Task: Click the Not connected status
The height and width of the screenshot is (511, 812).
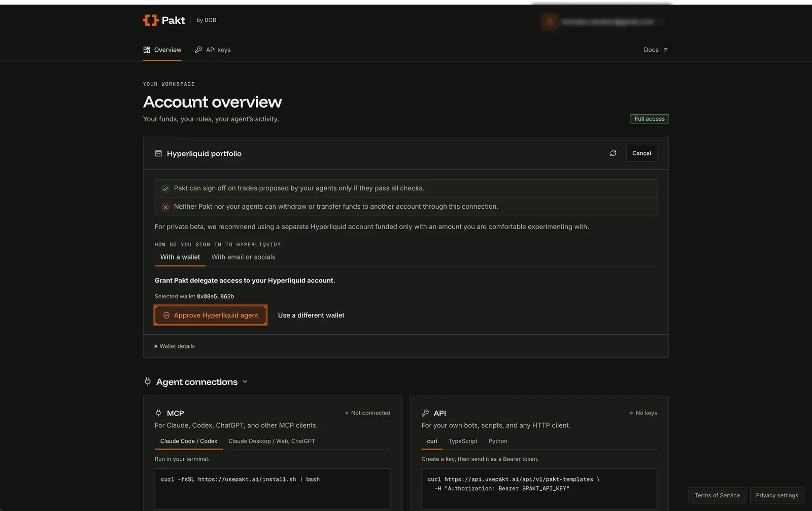Action: 368,413
